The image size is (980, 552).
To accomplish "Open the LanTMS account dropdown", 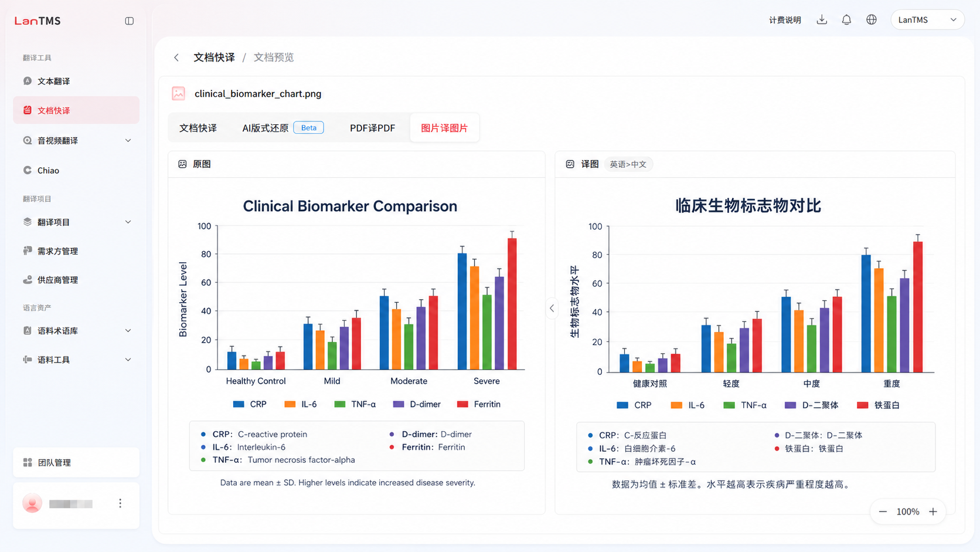I will [927, 20].
